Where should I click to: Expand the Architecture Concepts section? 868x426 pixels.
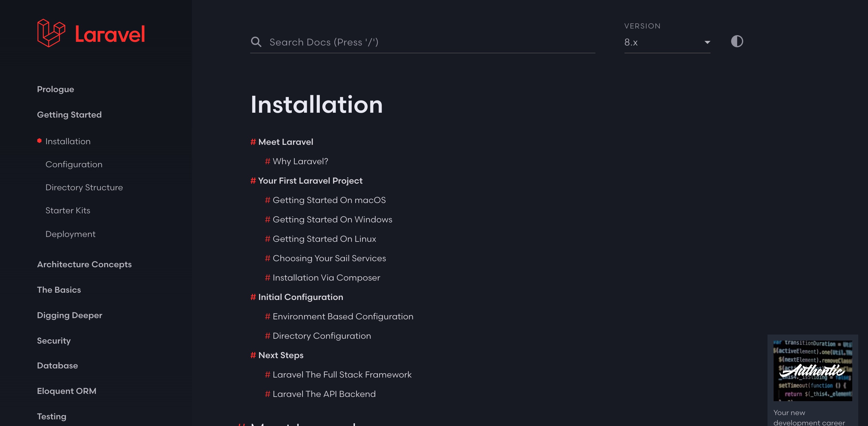(84, 264)
